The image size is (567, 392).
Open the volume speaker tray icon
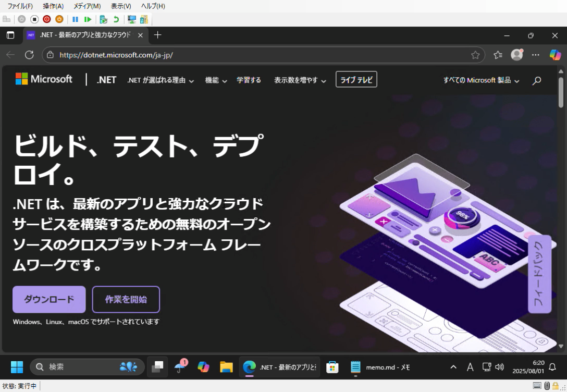tap(499, 367)
